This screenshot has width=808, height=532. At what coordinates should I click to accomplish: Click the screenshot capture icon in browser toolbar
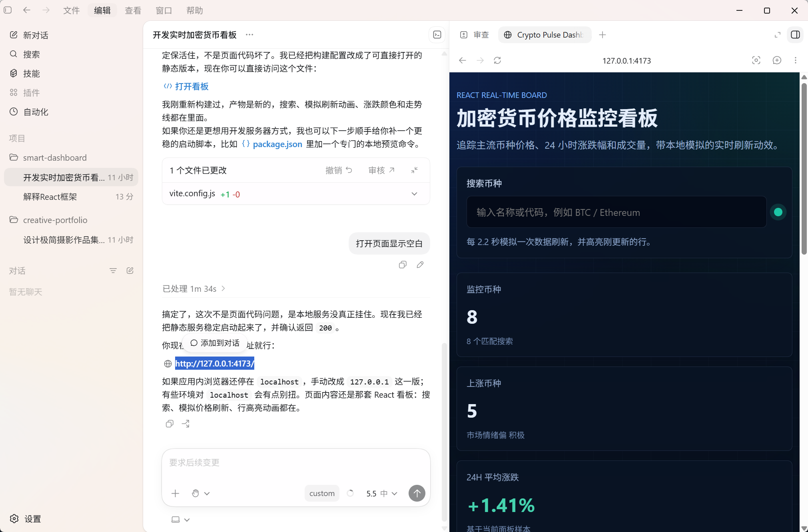pyautogui.click(x=756, y=60)
